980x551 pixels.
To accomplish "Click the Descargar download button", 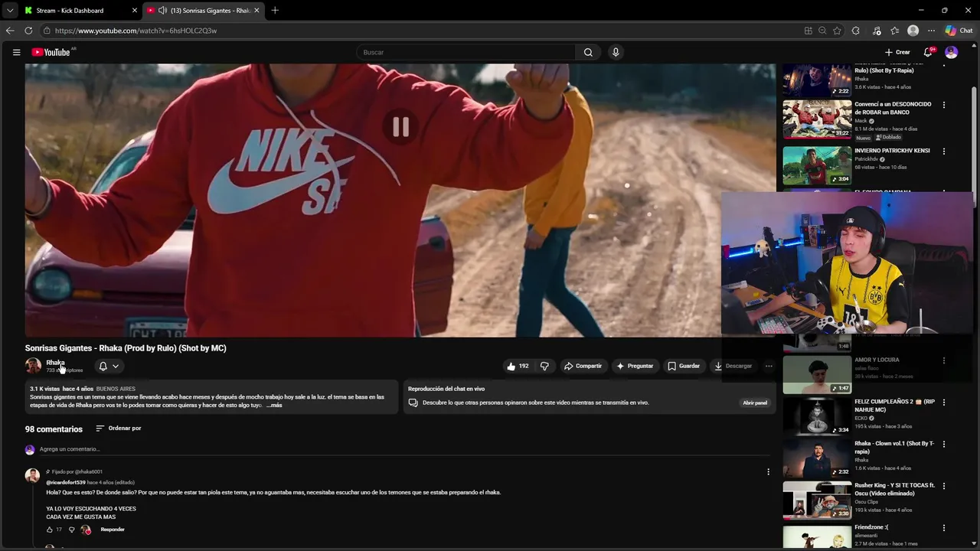I will (733, 366).
